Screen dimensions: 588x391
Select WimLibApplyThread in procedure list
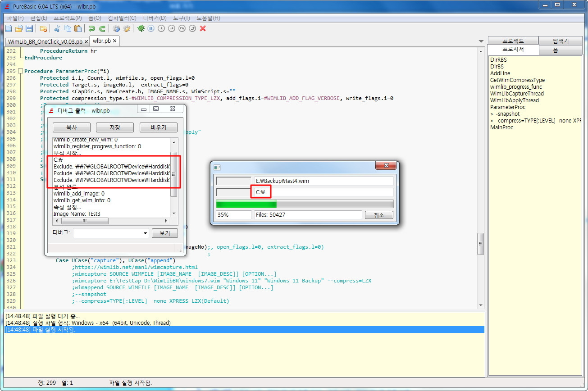click(515, 100)
